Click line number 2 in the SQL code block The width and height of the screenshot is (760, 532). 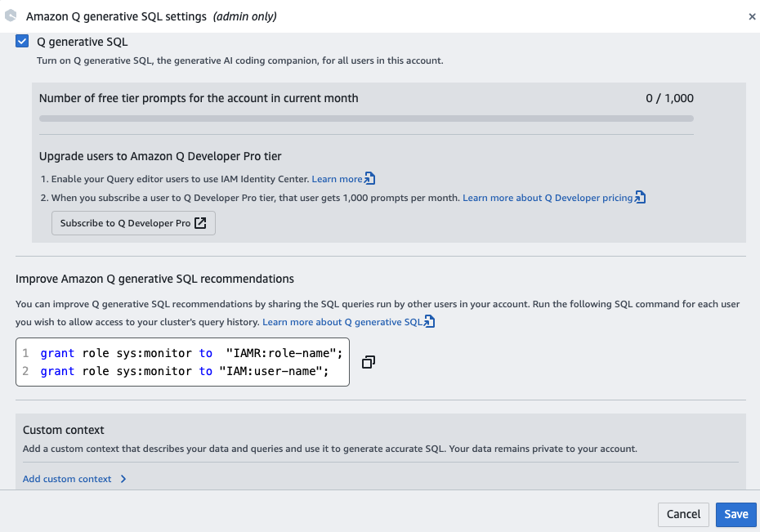[25, 371]
